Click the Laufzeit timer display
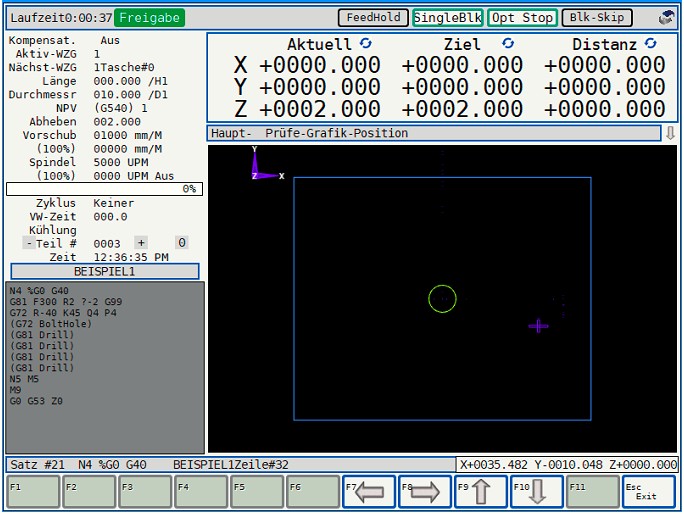The image size is (684, 514). (61, 18)
